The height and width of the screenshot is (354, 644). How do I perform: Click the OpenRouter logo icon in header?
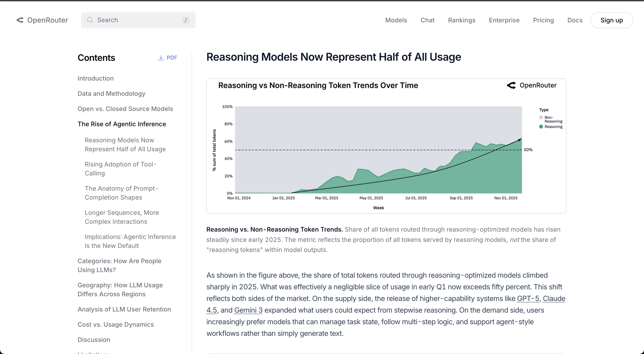click(x=20, y=20)
